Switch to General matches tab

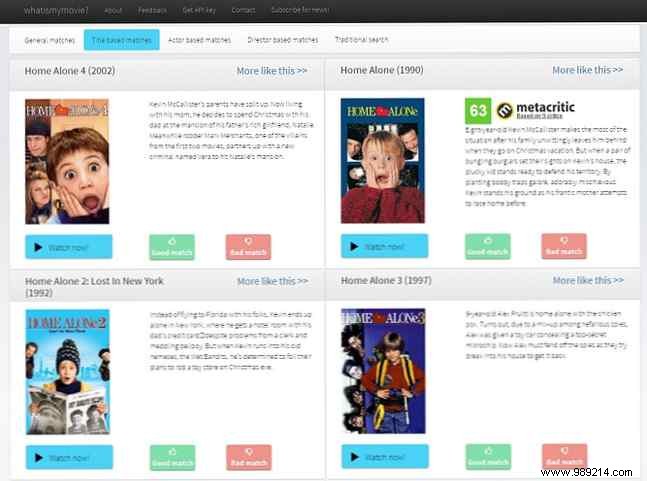50,40
